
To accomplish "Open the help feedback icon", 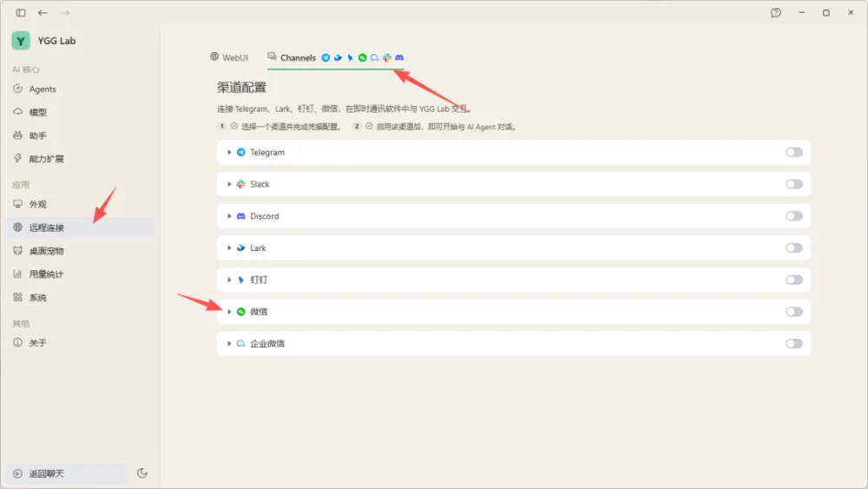I will 775,13.
